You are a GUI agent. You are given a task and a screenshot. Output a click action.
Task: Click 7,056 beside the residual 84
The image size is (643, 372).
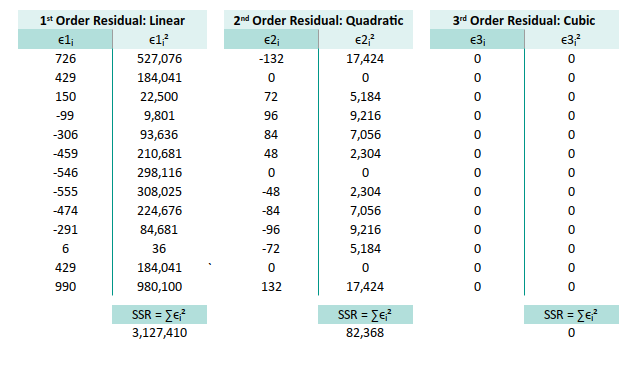click(x=365, y=135)
